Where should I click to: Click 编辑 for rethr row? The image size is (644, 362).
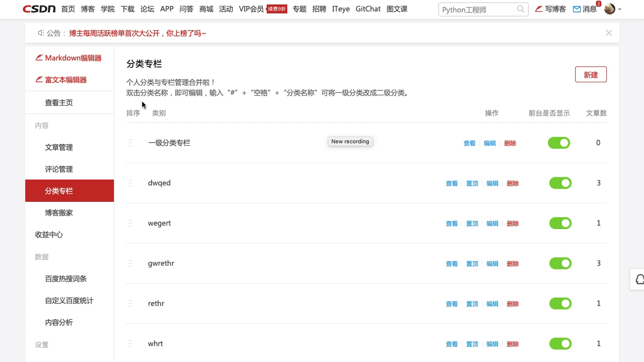(x=492, y=304)
